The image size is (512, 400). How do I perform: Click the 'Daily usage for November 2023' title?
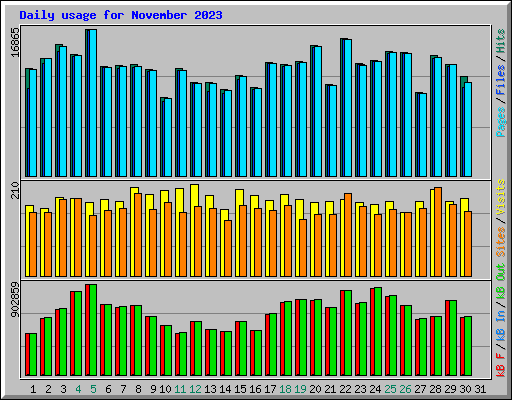tap(121, 15)
